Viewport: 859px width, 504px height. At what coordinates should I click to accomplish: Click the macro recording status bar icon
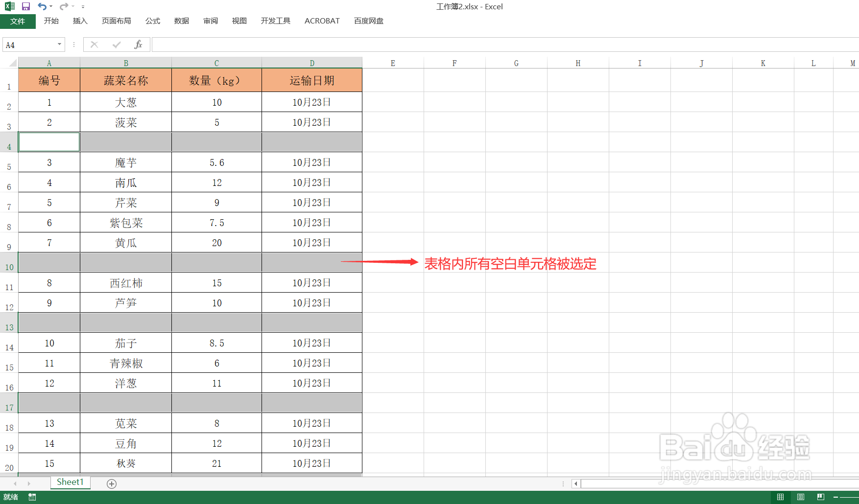[x=32, y=497]
